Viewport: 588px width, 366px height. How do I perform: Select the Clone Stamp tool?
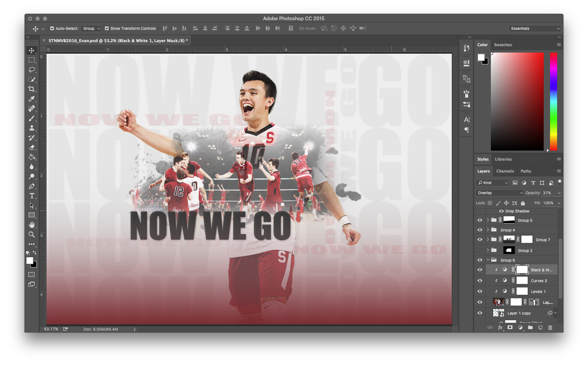pyautogui.click(x=31, y=128)
